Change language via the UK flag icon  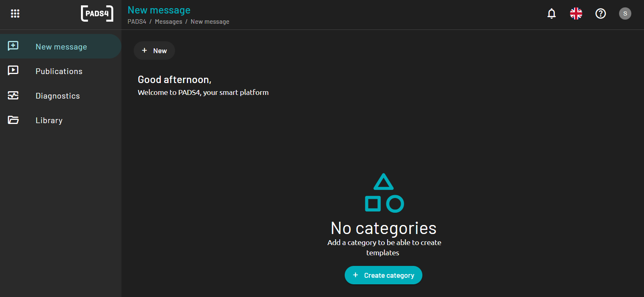576,13
